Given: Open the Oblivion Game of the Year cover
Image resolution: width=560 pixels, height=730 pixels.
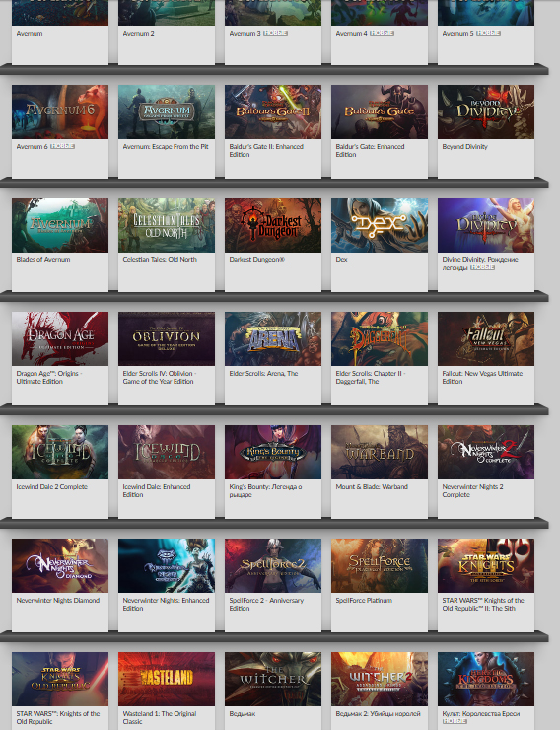Looking at the screenshot, I should (166, 338).
